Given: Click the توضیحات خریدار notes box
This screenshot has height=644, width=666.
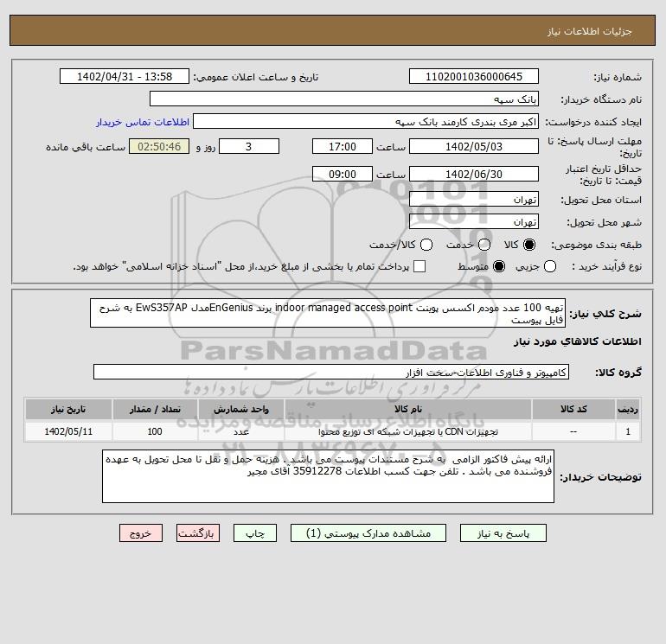Looking at the screenshot, I should click(328, 476).
